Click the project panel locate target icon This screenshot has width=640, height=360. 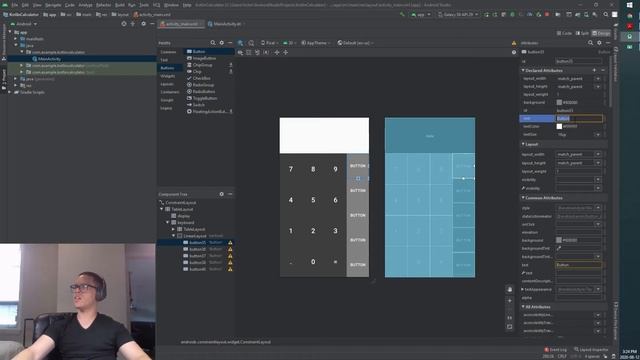(x=124, y=24)
